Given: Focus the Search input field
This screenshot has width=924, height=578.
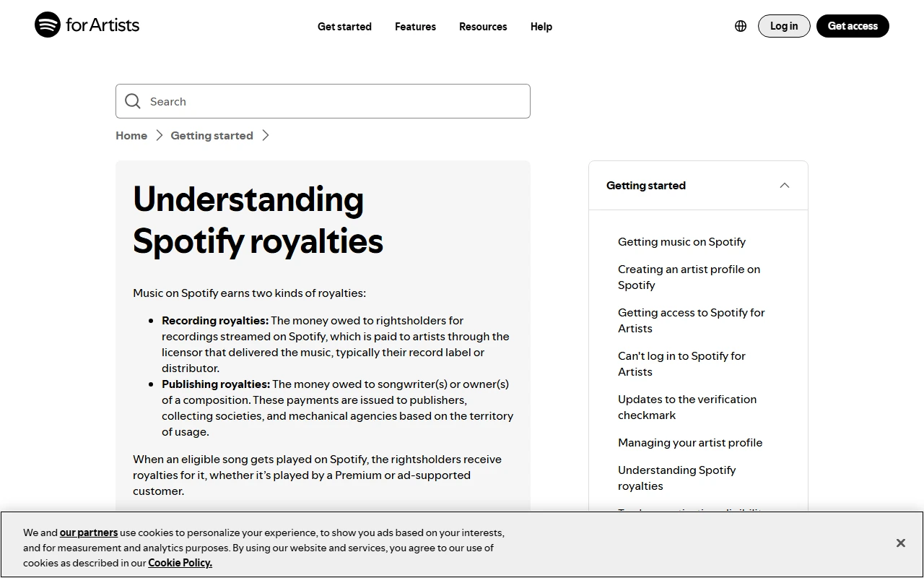Looking at the screenshot, I should point(323,101).
